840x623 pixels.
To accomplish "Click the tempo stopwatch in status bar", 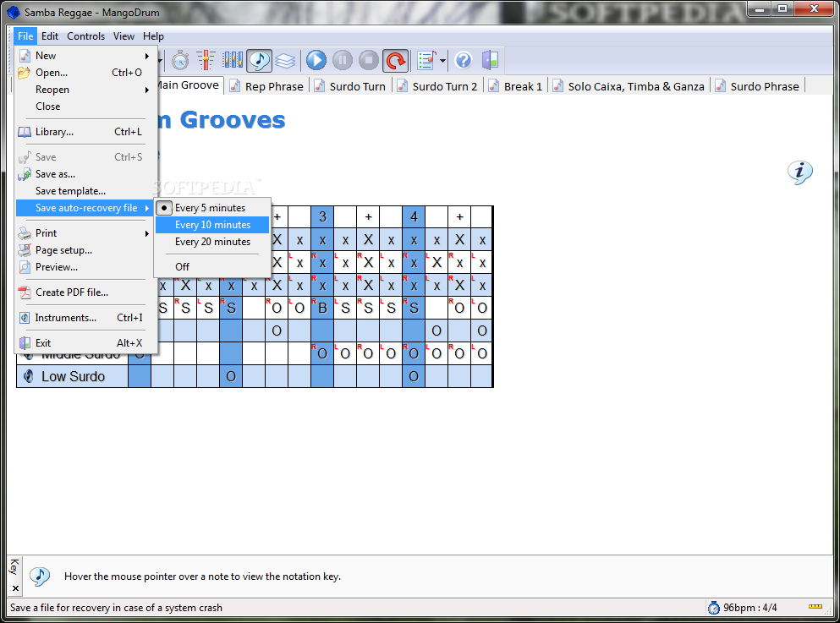I will (714, 608).
